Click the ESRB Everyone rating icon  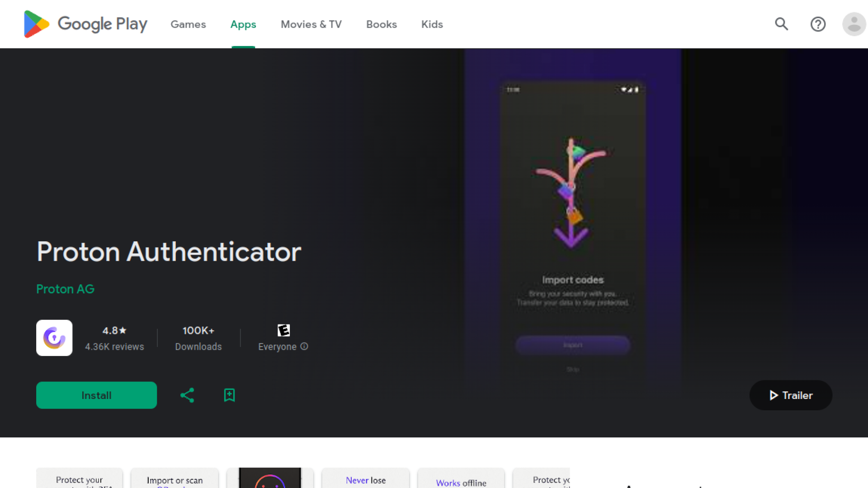(x=283, y=330)
